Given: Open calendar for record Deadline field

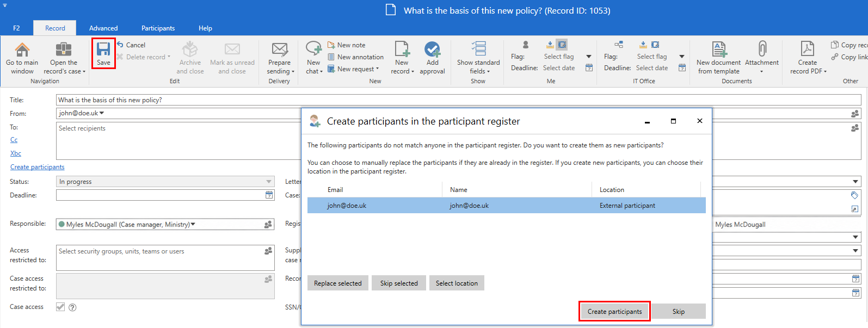Looking at the screenshot, I should tap(269, 195).
